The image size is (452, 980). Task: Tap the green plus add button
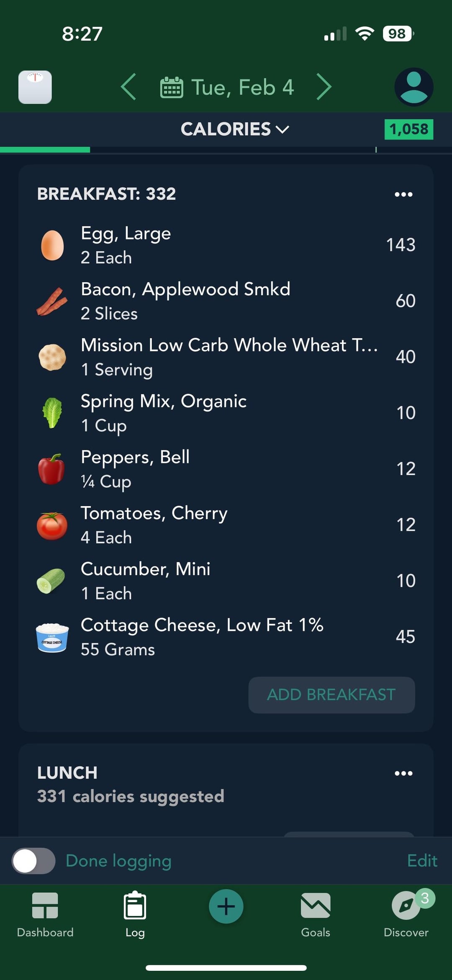tap(226, 906)
